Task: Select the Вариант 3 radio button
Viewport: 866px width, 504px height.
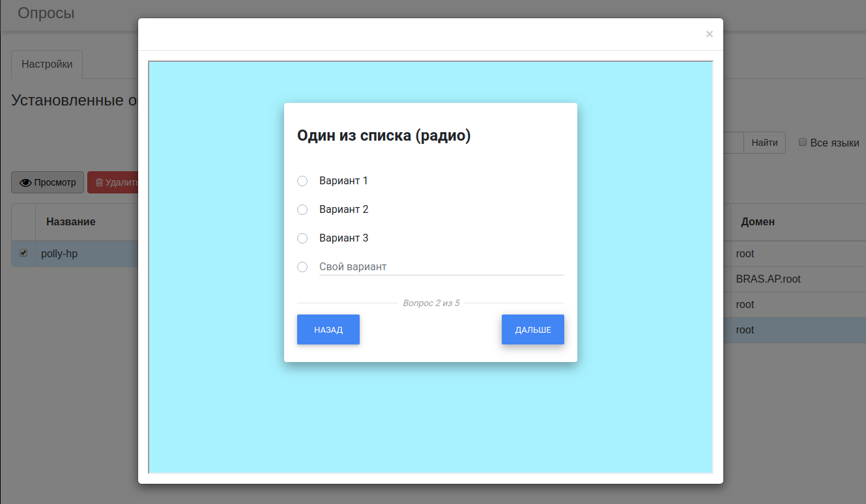Action: pyautogui.click(x=302, y=238)
